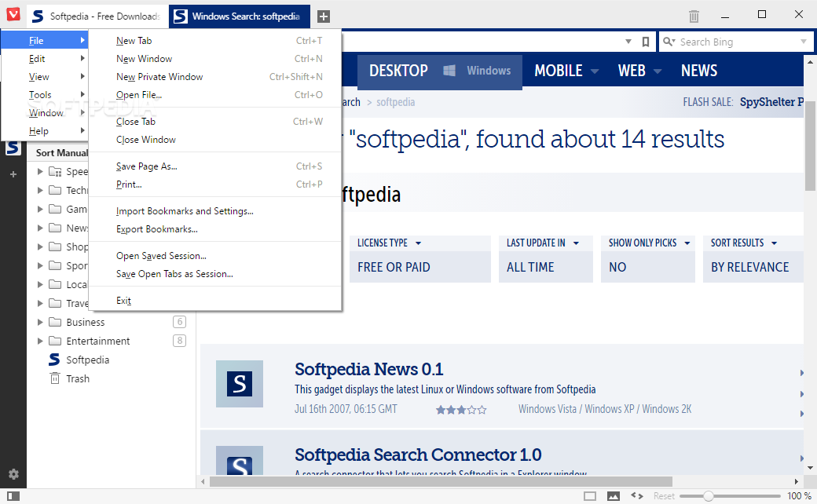Screen dimensions: 817x504
Task: Open settings gear in side panel
Action: click(13, 474)
